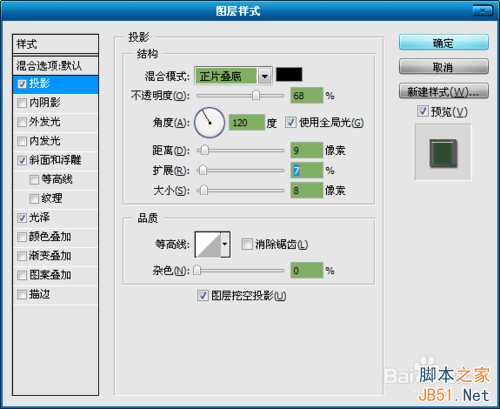Click the 取消 cancel button
Image resolution: width=500 pixels, height=409 pixels.
point(444,67)
